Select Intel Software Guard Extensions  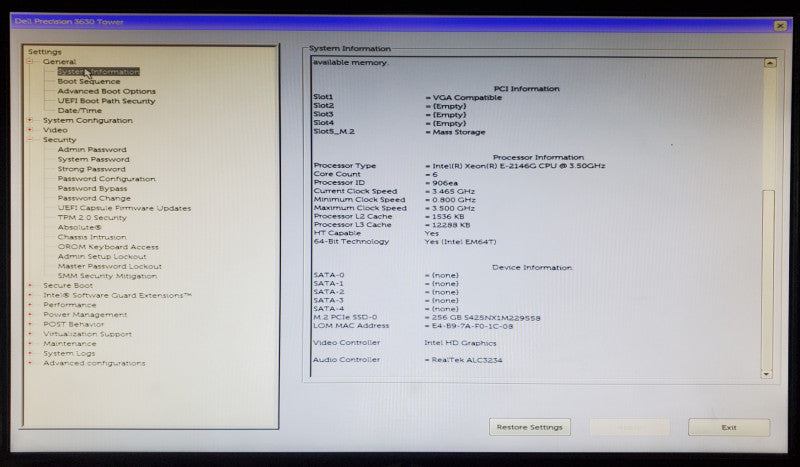117,296
